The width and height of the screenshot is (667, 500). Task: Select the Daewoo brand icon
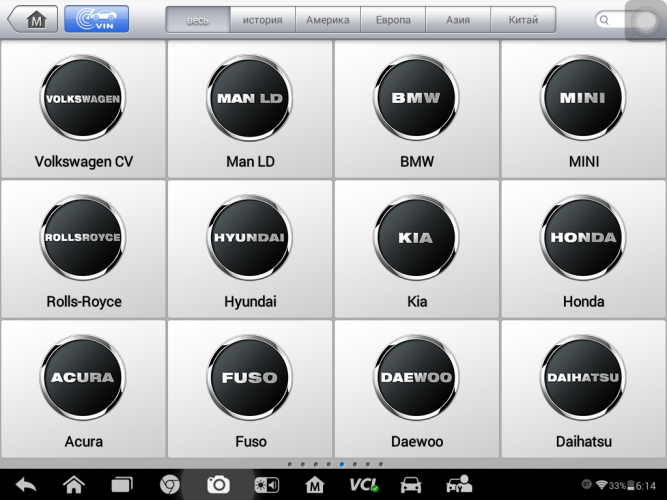pos(416,378)
